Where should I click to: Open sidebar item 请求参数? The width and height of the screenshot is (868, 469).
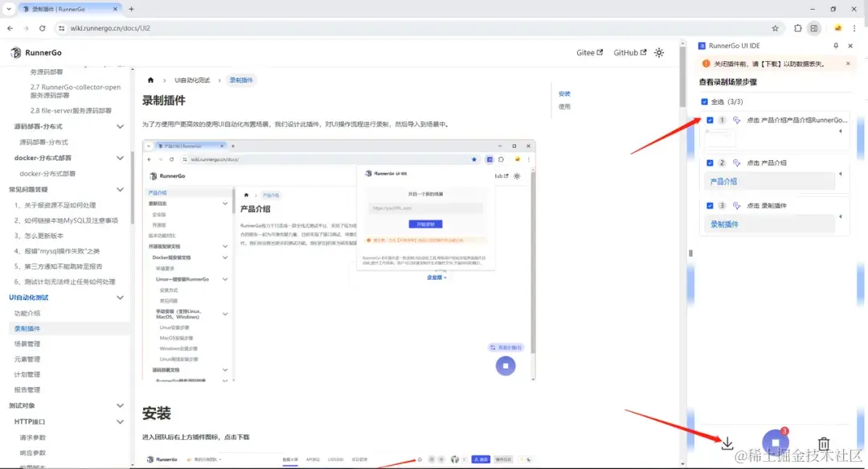click(x=33, y=438)
